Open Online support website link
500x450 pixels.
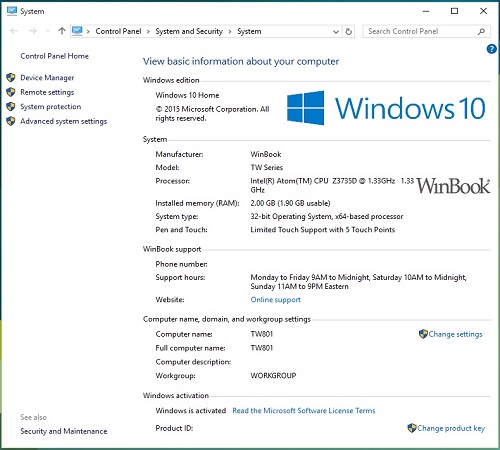point(275,300)
